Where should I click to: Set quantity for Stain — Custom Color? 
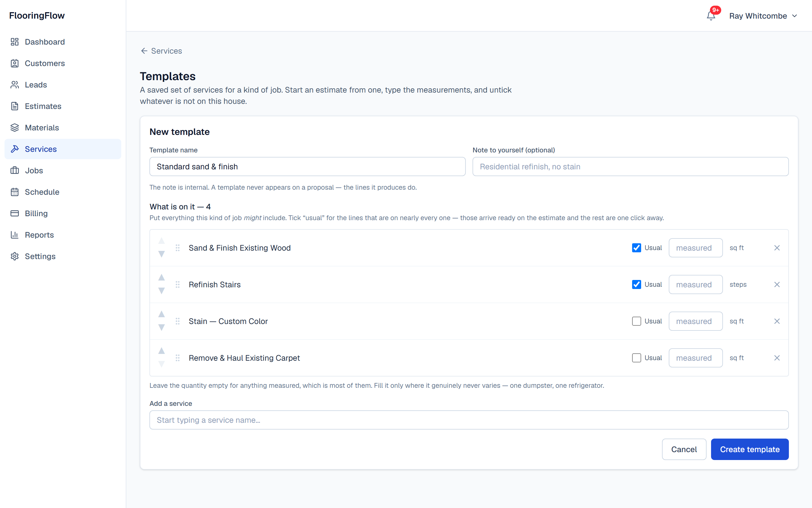(x=695, y=321)
